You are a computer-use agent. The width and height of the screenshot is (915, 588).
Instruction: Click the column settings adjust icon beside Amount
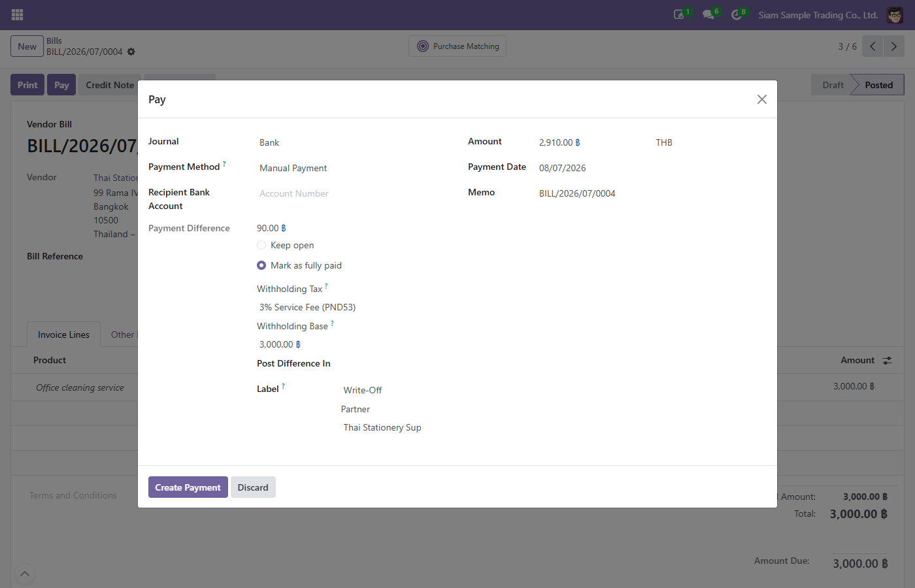coord(887,361)
